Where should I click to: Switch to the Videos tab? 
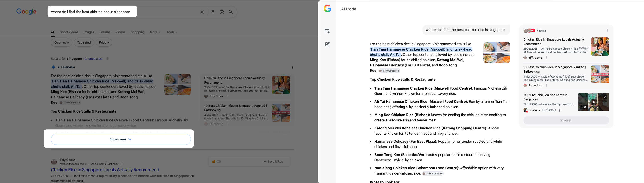pos(120,32)
